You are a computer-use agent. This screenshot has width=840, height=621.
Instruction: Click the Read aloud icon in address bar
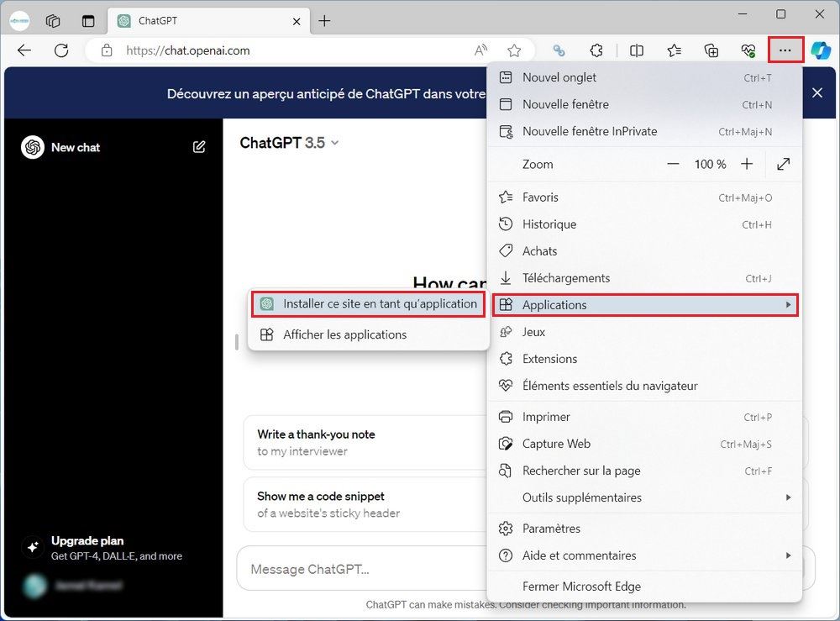point(480,50)
